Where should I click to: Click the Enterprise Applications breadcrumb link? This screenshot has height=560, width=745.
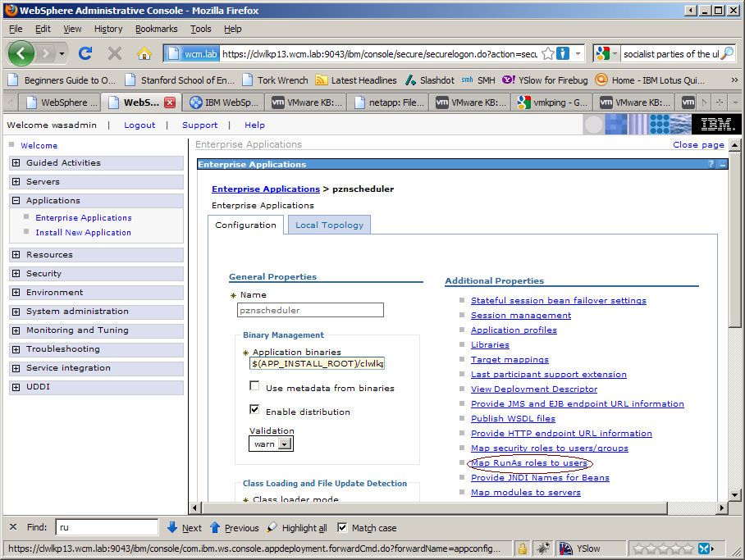pyautogui.click(x=266, y=189)
